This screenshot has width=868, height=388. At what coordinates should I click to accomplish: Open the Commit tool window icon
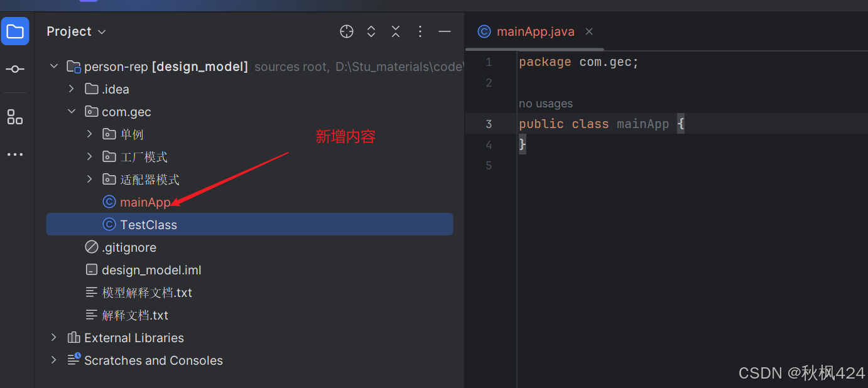(x=15, y=69)
